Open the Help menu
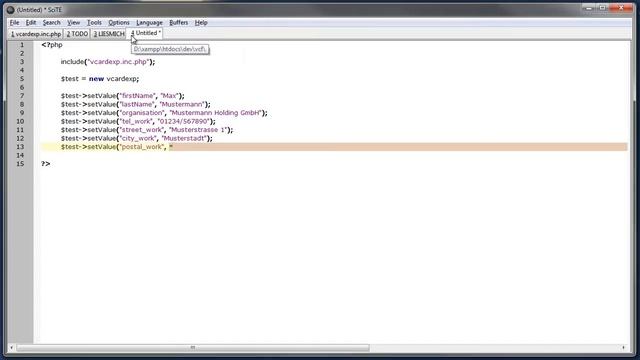Image resolution: width=640 pixels, height=360 pixels. pos(201,22)
